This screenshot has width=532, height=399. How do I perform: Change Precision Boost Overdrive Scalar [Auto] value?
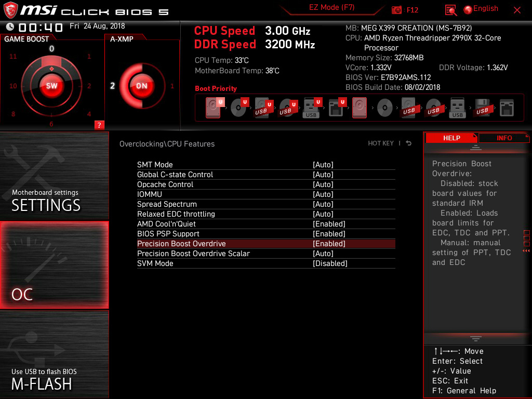pyautogui.click(x=323, y=254)
